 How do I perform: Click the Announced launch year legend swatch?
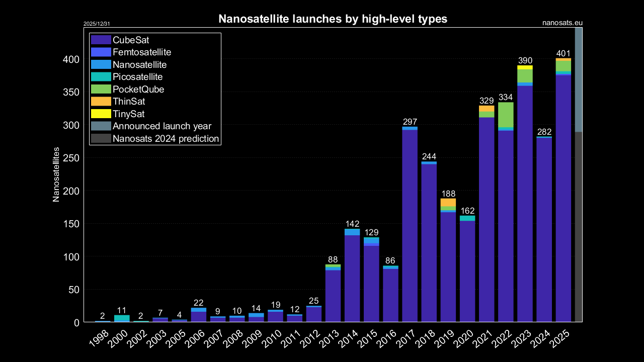(101, 126)
